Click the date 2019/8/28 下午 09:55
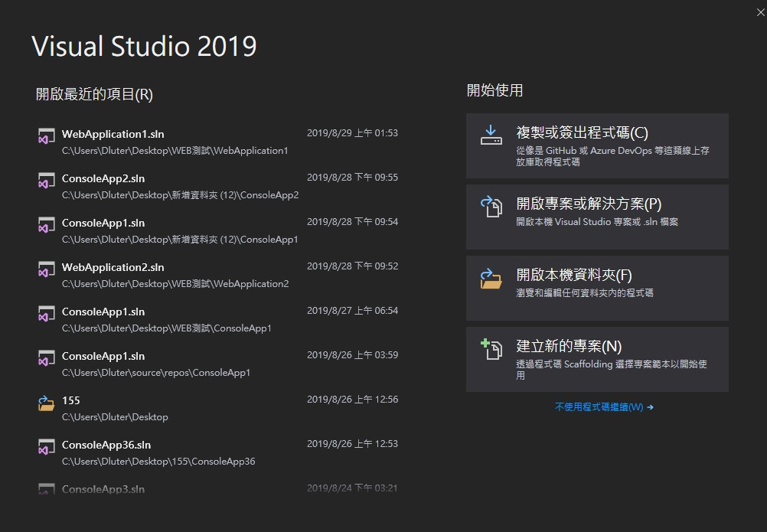Viewport: 767px width, 532px height. pyautogui.click(x=352, y=178)
